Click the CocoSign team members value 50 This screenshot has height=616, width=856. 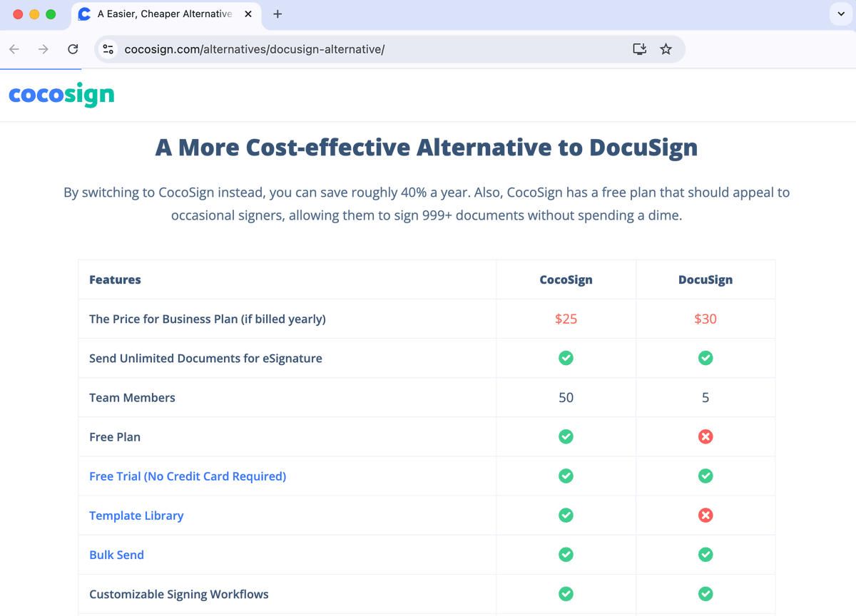[x=566, y=397]
